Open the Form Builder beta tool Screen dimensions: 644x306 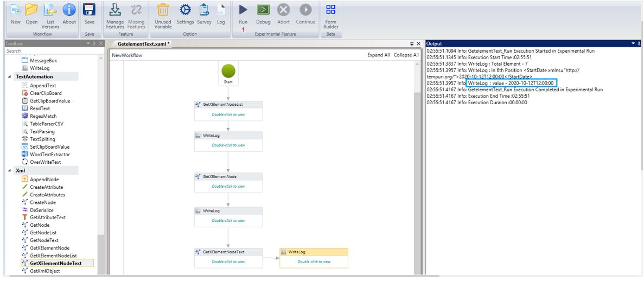[330, 10]
